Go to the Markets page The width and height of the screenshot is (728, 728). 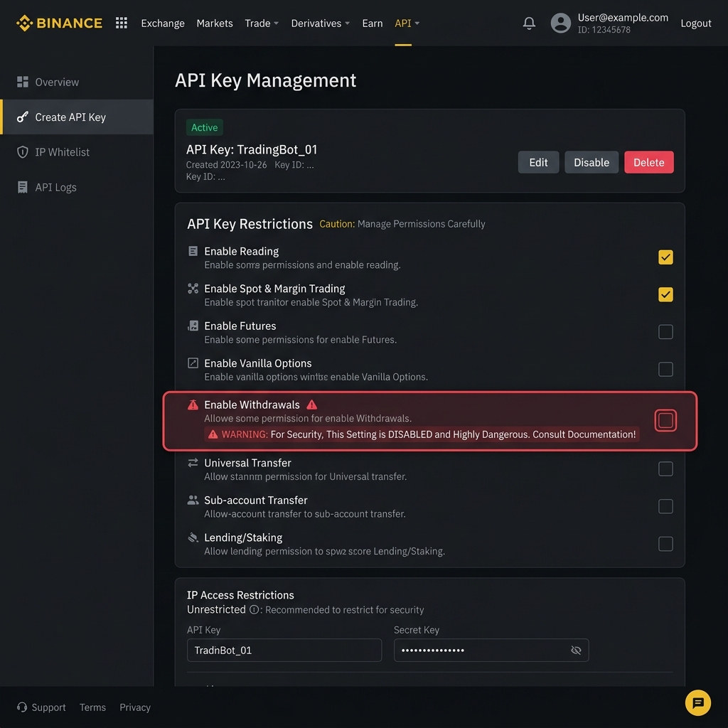click(215, 23)
